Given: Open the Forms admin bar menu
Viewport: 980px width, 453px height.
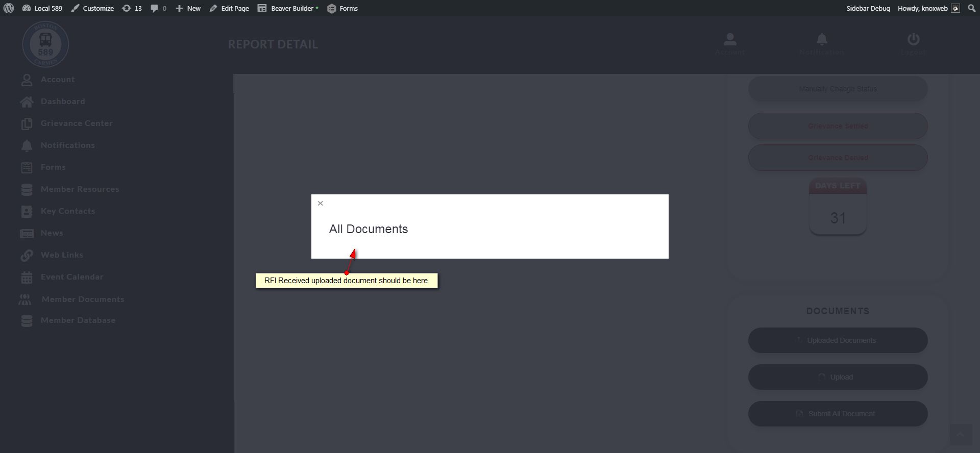Looking at the screenshot, I should 342,8.
